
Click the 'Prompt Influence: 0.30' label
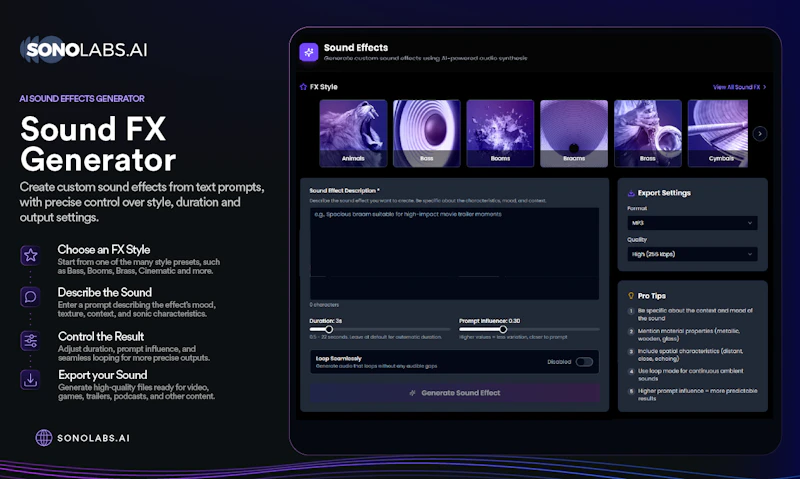[489, 321]
